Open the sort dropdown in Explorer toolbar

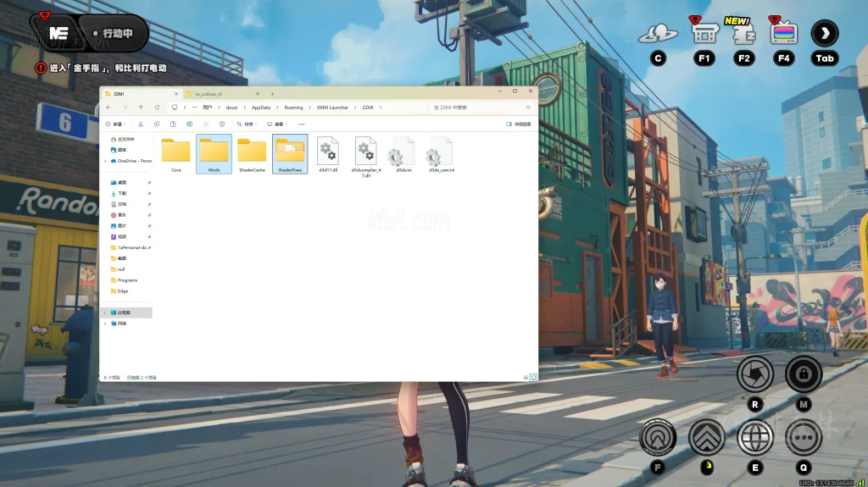pyautogui.click(x=245, y=124)
